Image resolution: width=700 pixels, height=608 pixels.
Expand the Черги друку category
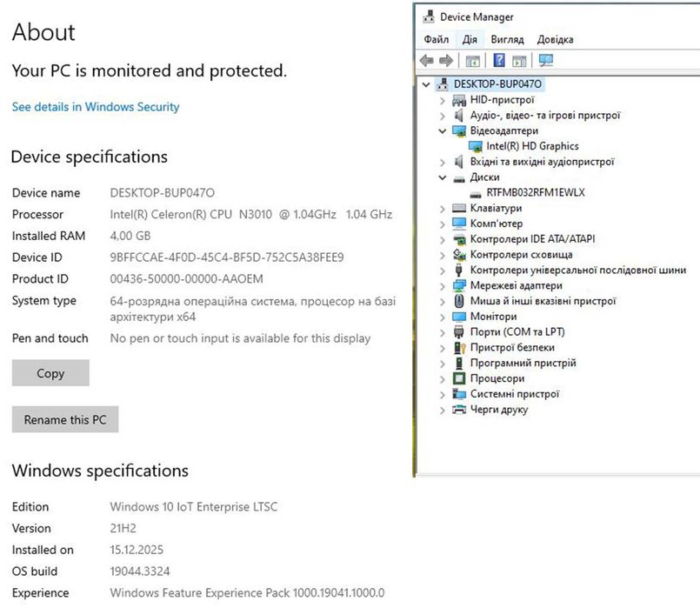click(x=443, y=410)
